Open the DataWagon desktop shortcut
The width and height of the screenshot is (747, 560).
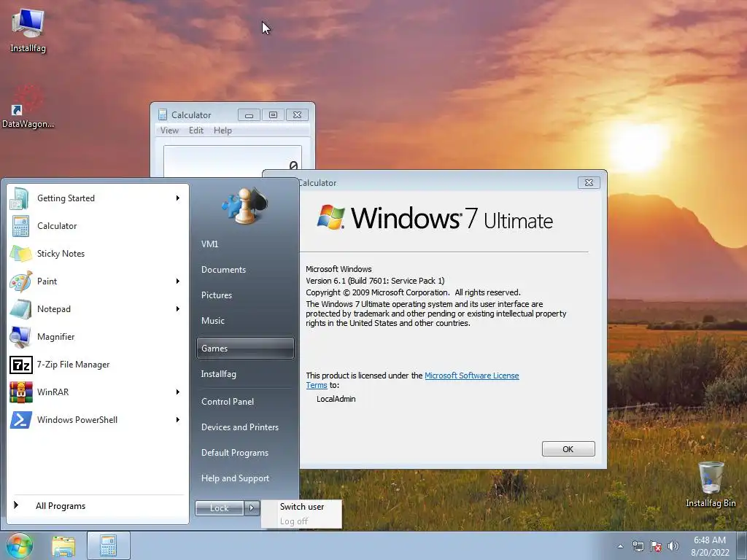28,108
